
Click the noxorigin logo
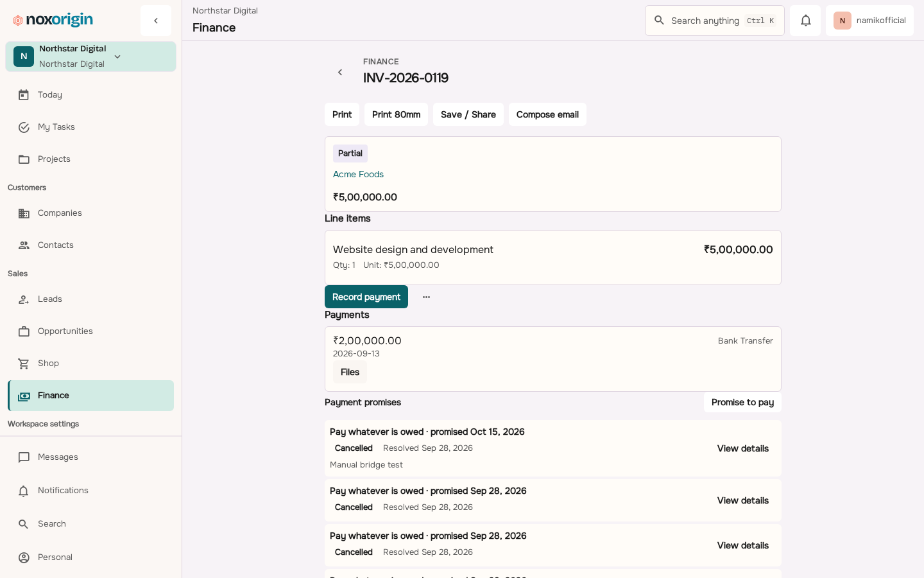point(53,21)
